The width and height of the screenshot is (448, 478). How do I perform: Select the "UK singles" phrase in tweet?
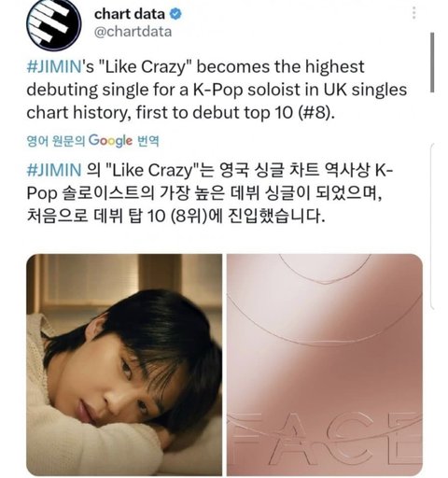(365, 90)
